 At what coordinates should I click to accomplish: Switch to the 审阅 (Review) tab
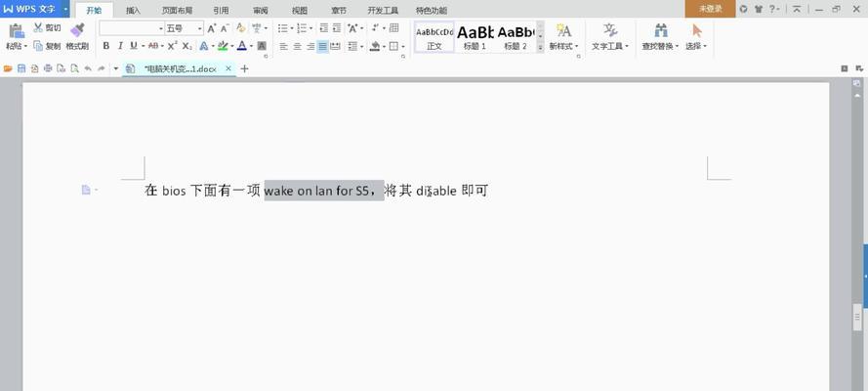260,10
